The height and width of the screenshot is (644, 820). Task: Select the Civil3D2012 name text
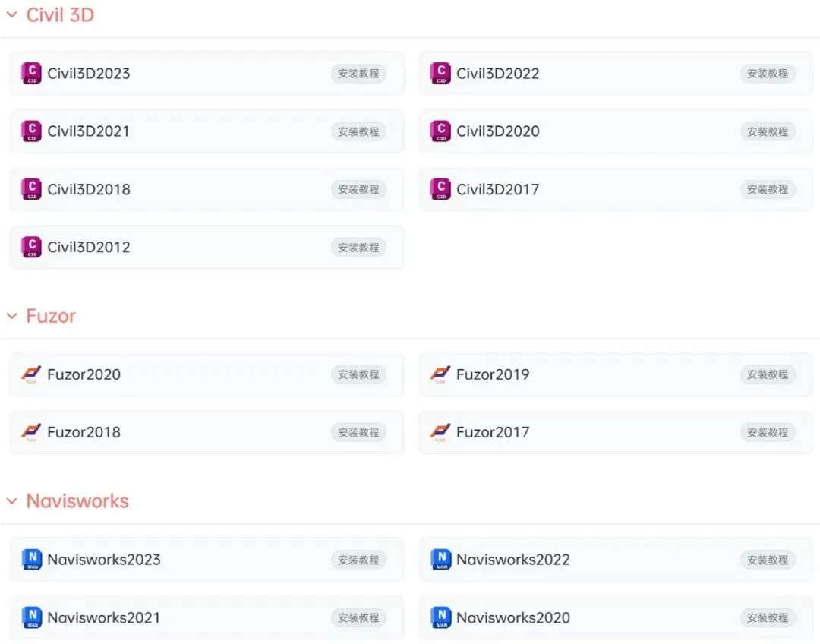(x=88, y=247)
